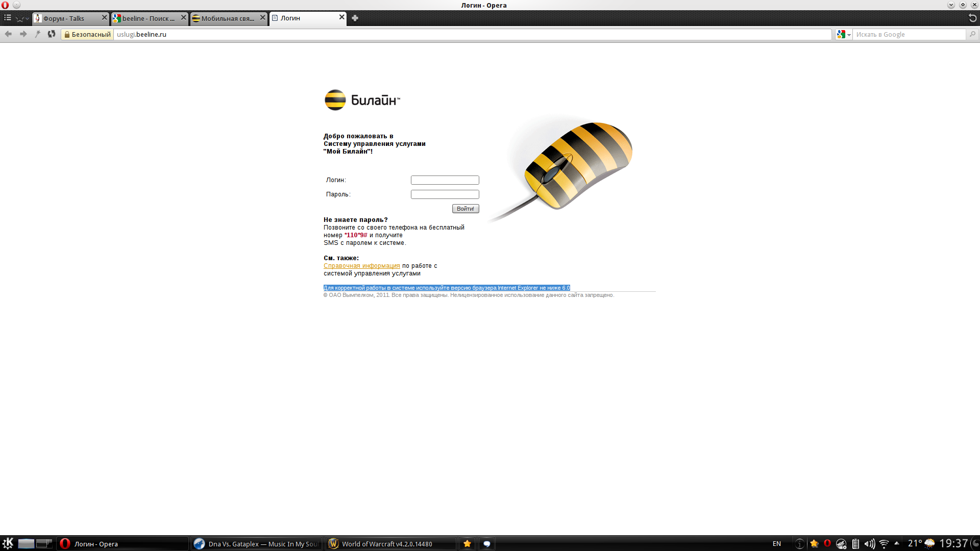
Task: Activate the Логин - Opera taskbar entry
Action: [x=122, y=544]
